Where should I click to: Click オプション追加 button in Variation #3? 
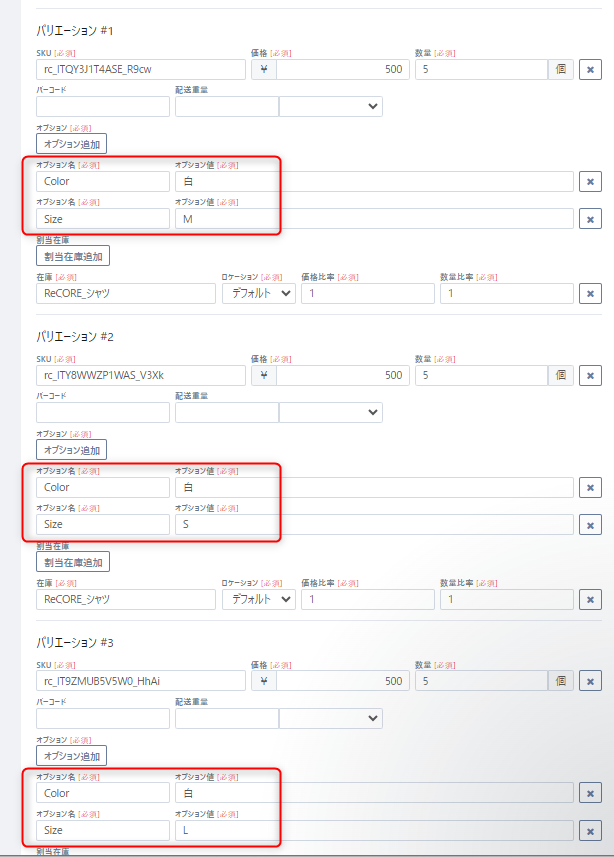[x=71, y=756]
